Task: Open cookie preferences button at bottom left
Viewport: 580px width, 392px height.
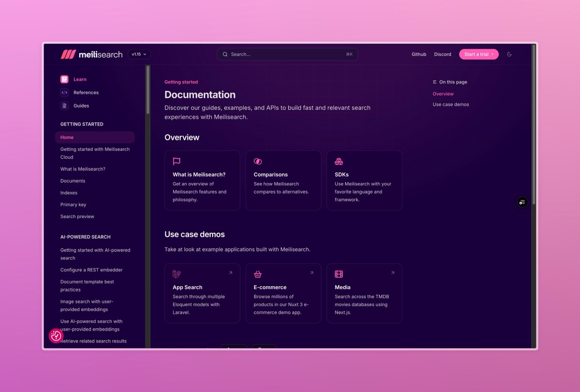Action: click(56, 336)
